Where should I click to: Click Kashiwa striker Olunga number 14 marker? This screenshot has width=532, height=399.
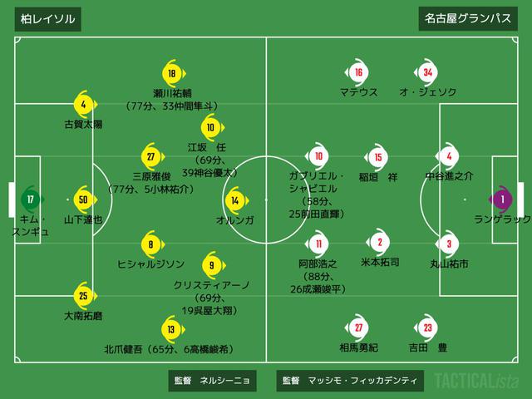click(x=236, y=201)
